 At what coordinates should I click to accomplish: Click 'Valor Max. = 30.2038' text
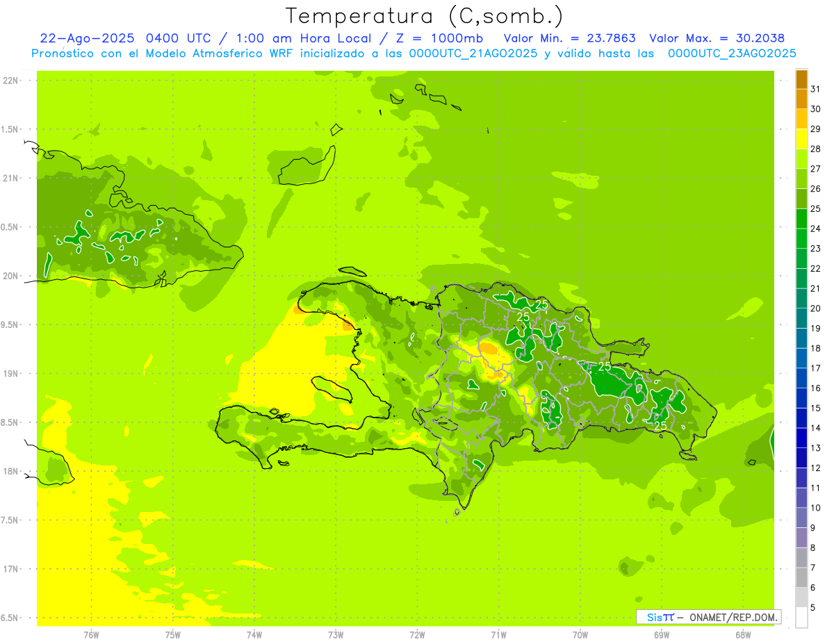tap(717, 38)
